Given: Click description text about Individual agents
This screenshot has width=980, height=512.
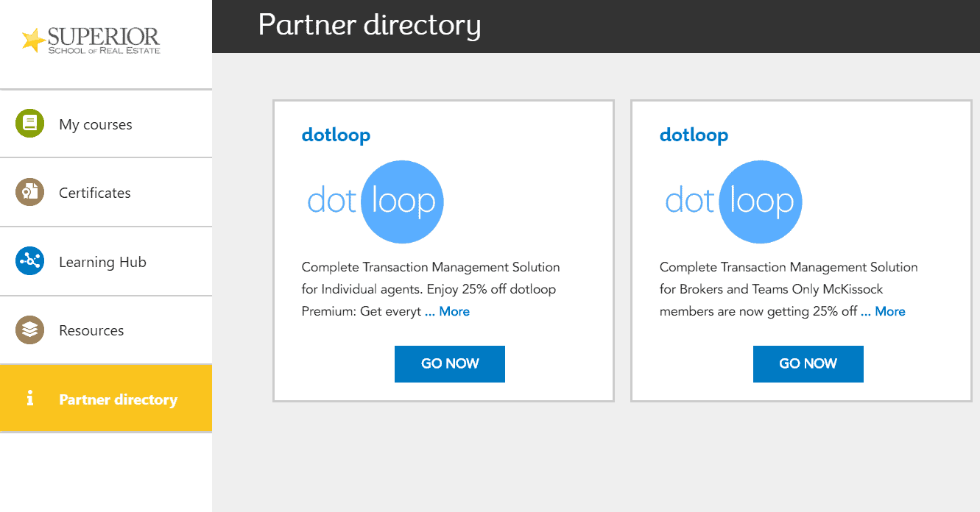Looking at the screenshot, I should (x=431, y=289).
